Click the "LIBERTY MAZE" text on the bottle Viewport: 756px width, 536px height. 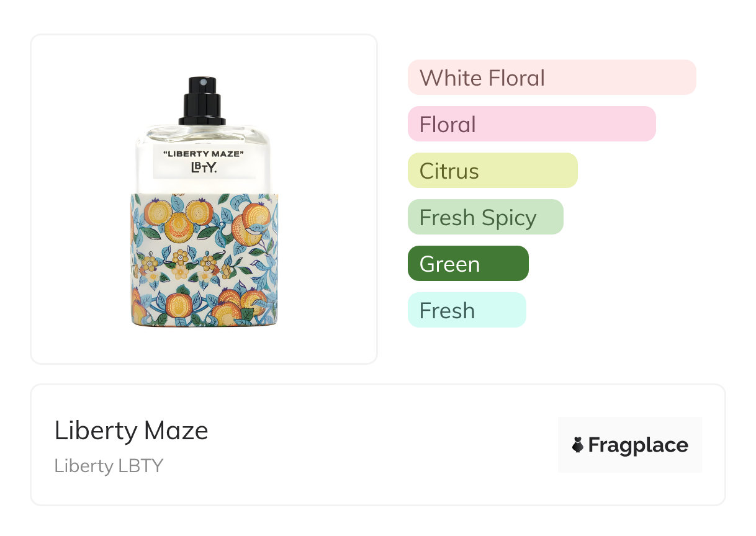203,154
